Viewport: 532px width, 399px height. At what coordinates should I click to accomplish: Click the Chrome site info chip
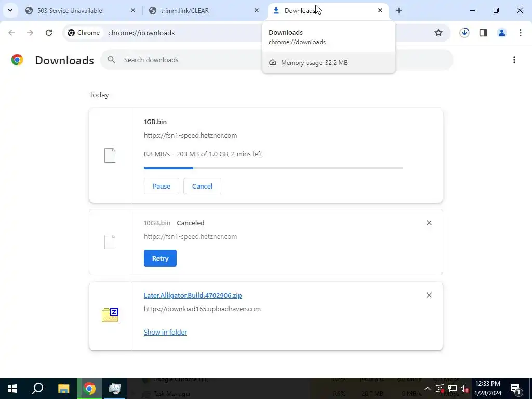[x=84, y=33]
